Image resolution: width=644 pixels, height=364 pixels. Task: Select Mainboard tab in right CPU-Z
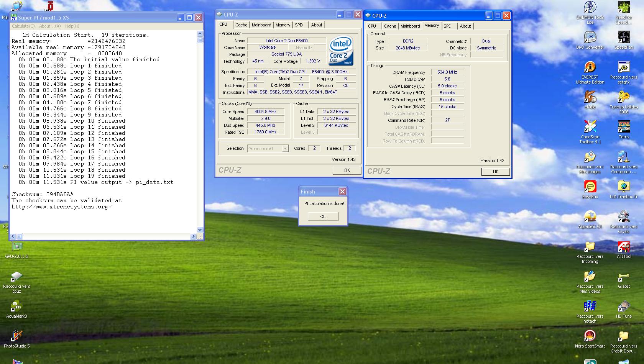[x=410, y=26]
